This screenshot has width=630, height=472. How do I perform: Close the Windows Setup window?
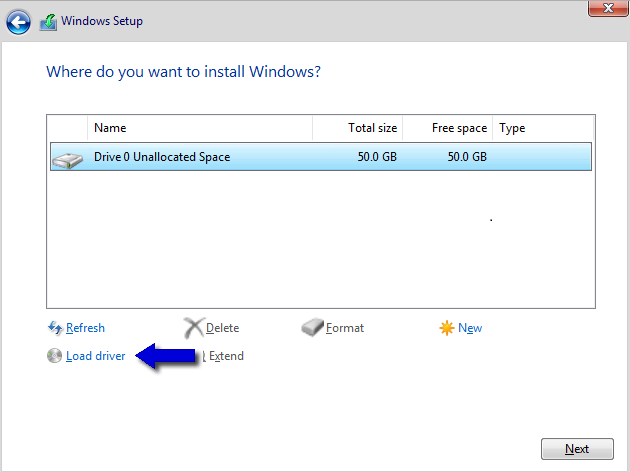(x=608, y=8)
